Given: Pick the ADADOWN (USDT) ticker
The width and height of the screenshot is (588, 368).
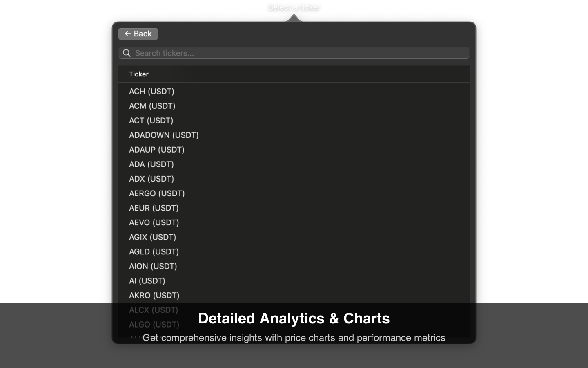Looking at the screenshot, I should point(294,135).
